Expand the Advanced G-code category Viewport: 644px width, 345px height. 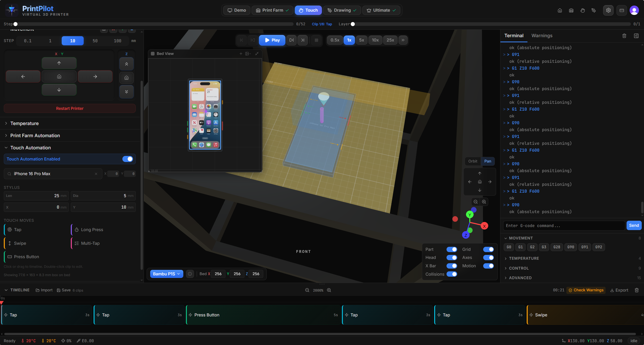coord(520,278)
